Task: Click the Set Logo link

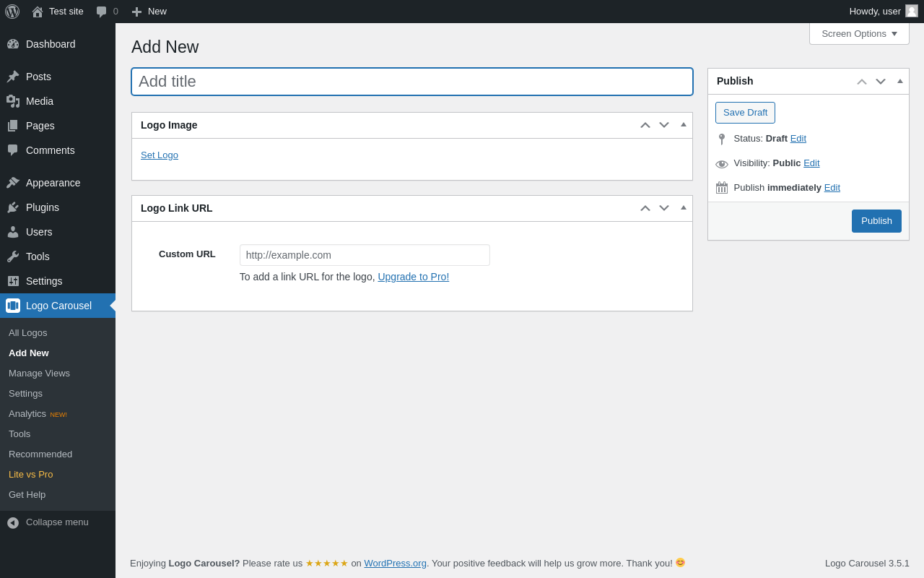Action: point(160,155)
